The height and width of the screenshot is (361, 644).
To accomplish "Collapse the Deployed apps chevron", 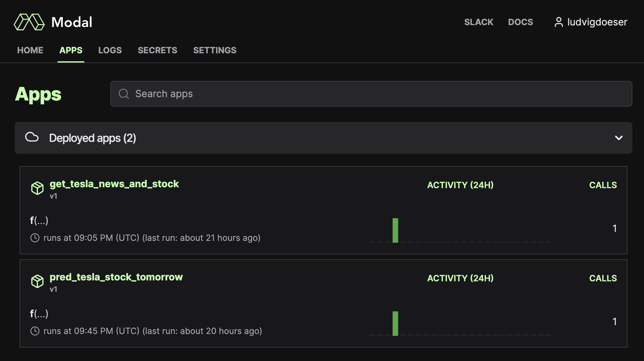I will click(619, 138).
